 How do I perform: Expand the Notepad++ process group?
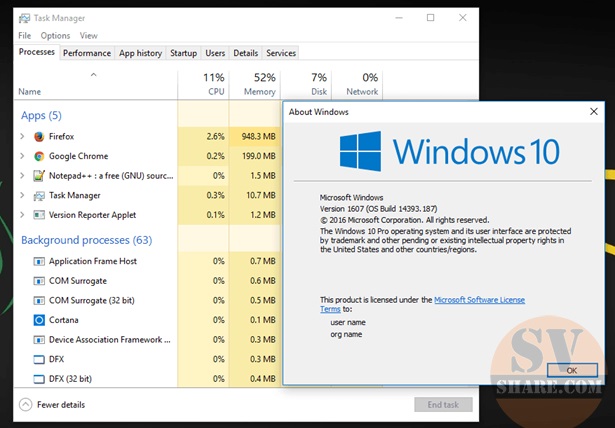click(22, 176)
